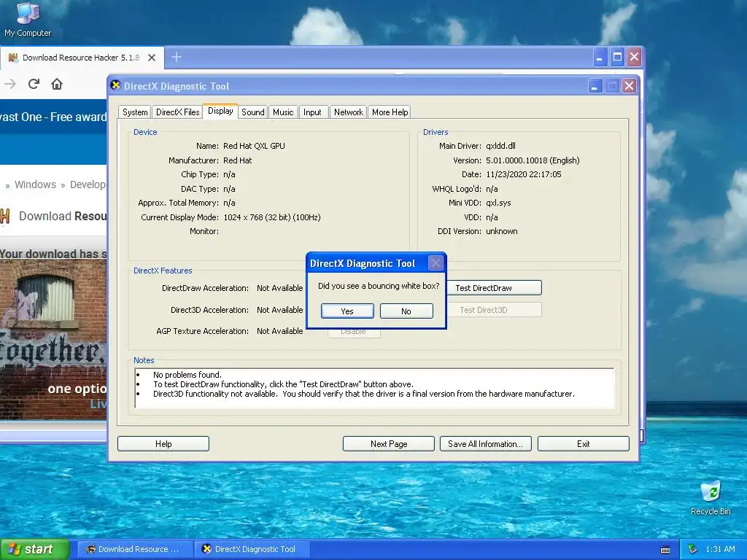Screen dimensions: 747x560
Task: Minimize the DirectX Diagnostic Tool window
Action: coord(595,86)
